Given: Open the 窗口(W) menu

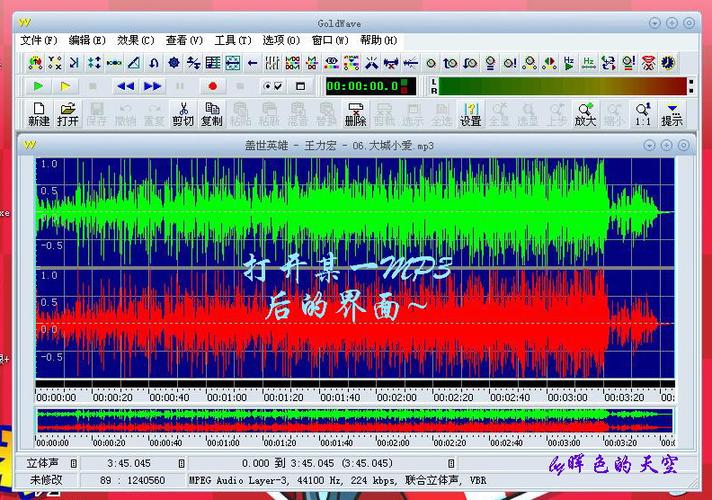Looking at the screenshot, I should pyautogui.click(x=330, y=40).
